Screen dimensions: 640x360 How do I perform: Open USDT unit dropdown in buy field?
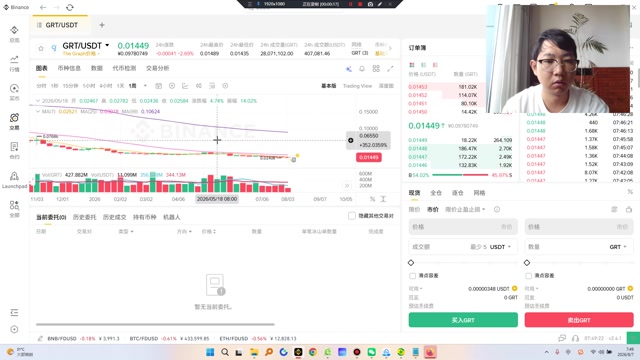[x=500, y=247]
